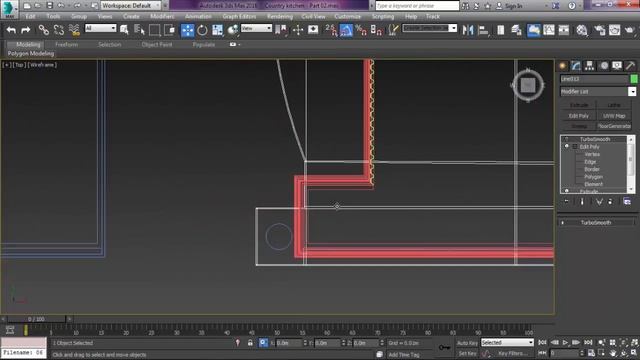Toggle Select and Manipulate mode

coord(298,30)
